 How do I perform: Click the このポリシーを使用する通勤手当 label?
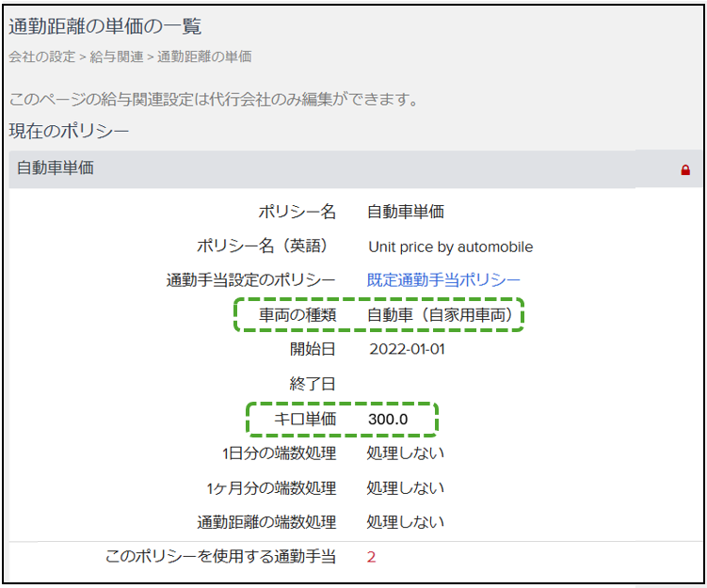click(x=221, y=557)
